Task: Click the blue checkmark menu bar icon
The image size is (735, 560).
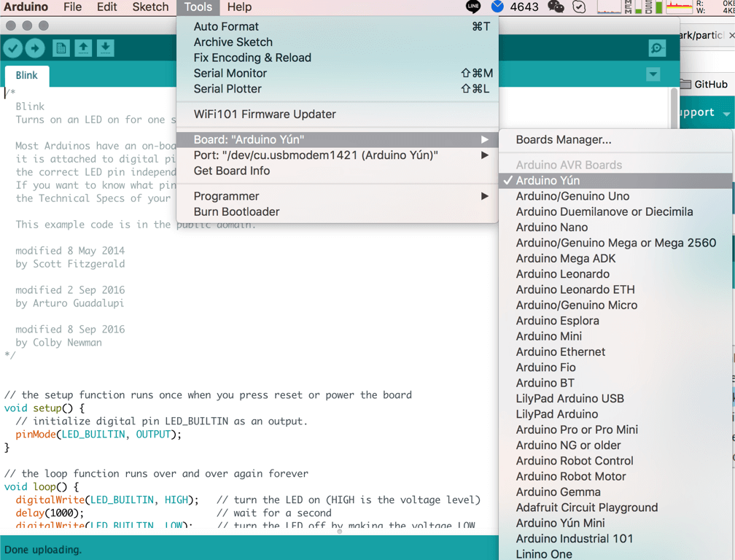Action: [497, 7]
